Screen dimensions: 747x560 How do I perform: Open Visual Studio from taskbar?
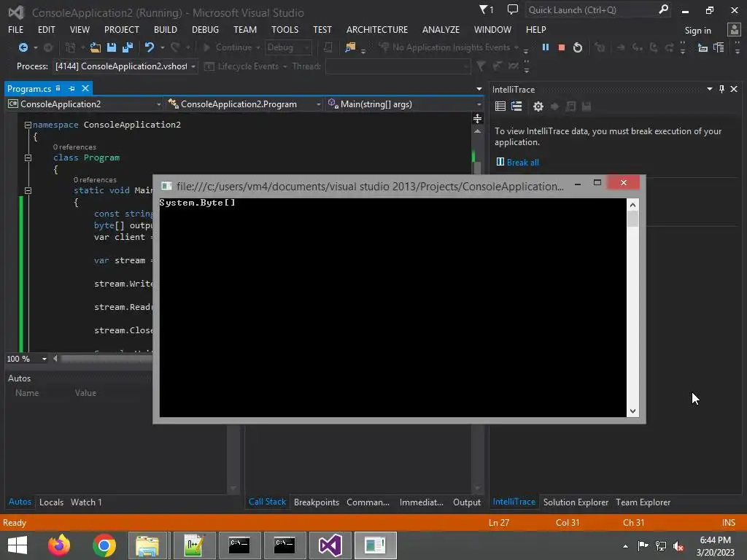pos(330,545)
